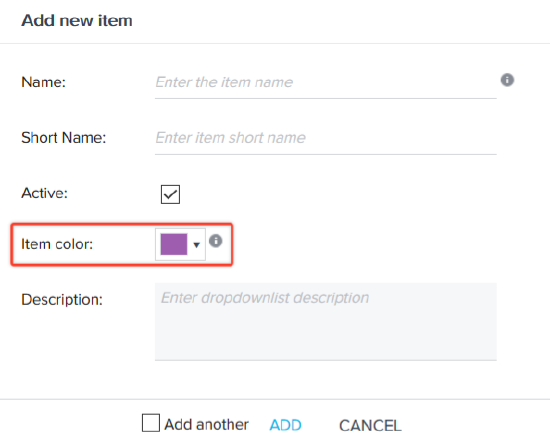Screen dimensions: 550x437
Task: Focus the 'Enter item short name' field
Action: point(326,138)
